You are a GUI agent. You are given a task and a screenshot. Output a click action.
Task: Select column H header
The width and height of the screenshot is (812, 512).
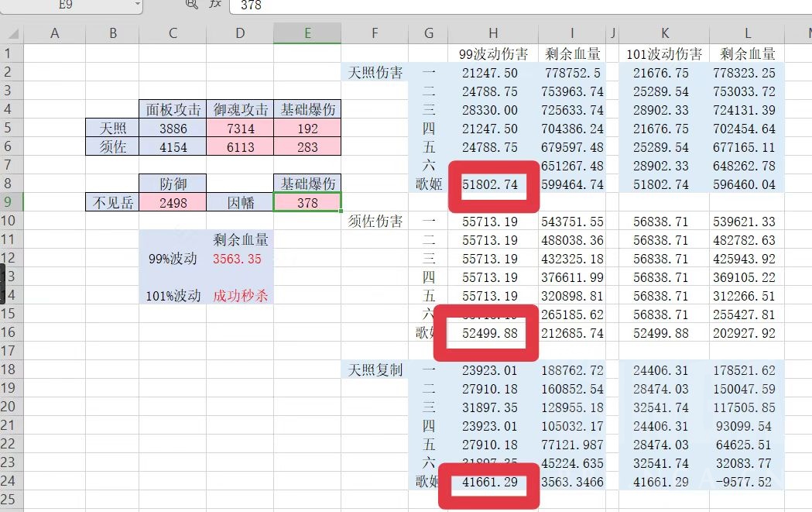(x=493, y=33)
